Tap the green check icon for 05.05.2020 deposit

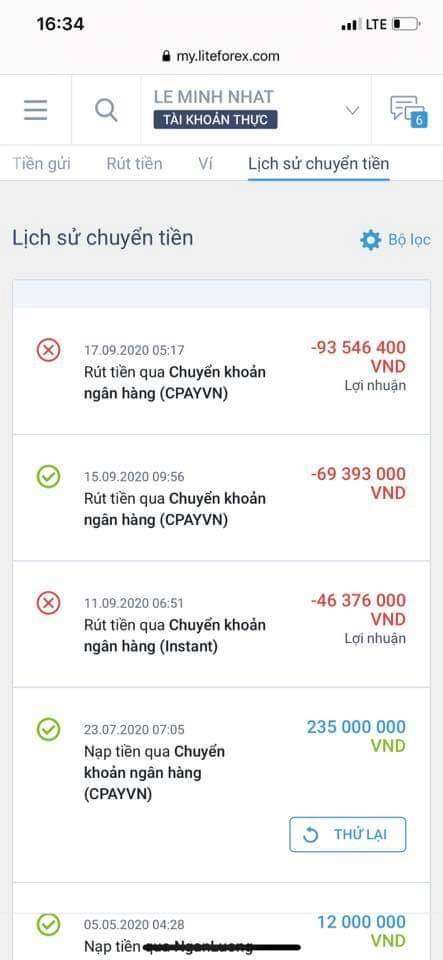[48, 925]
